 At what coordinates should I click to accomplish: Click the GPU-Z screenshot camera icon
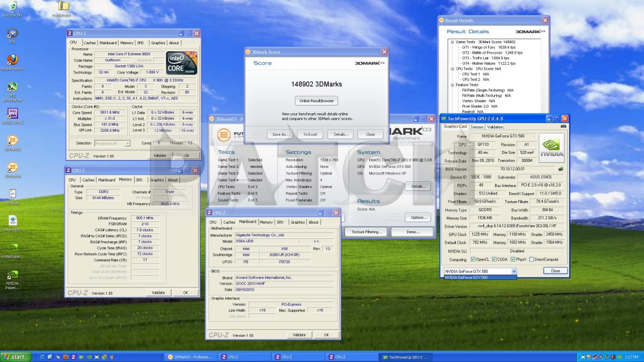tap(563, 127)
